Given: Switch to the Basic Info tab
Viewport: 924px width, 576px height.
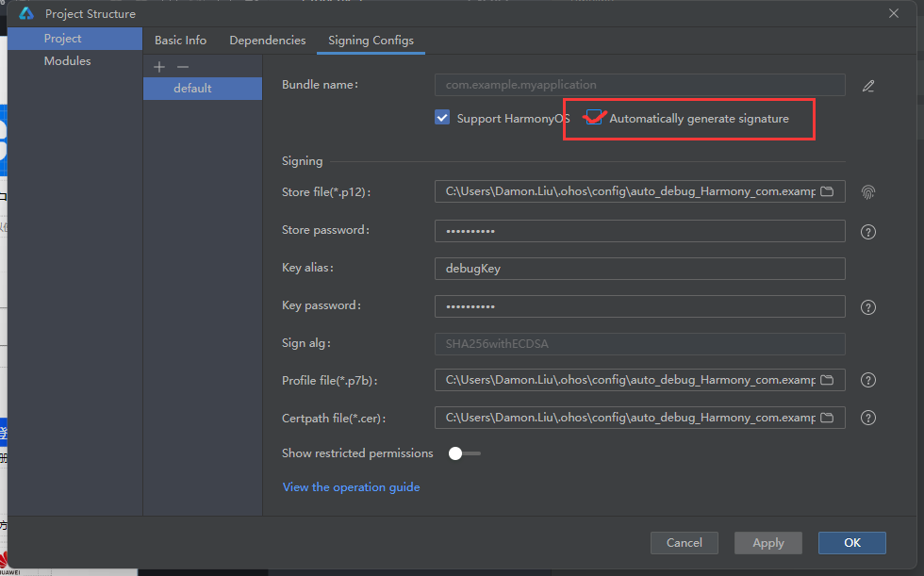Looking at the screenshot, I should pyautogui.click(x=180, y=41).
